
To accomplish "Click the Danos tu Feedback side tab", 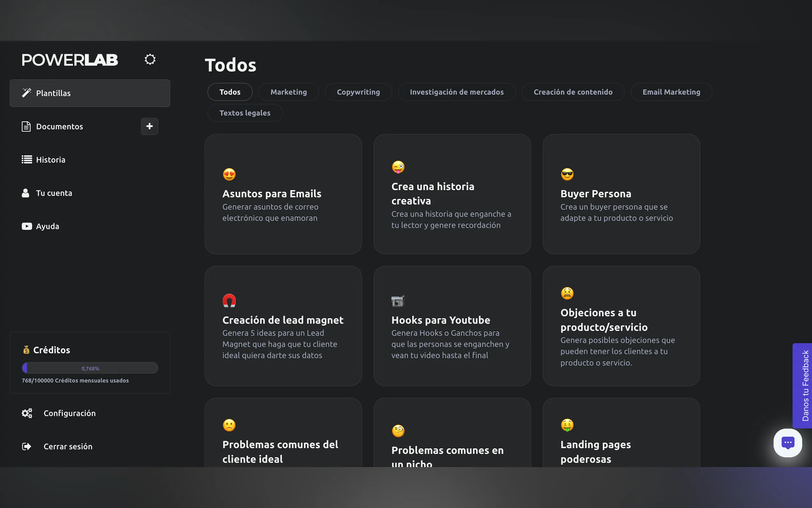I will click(x=805, y=385).
